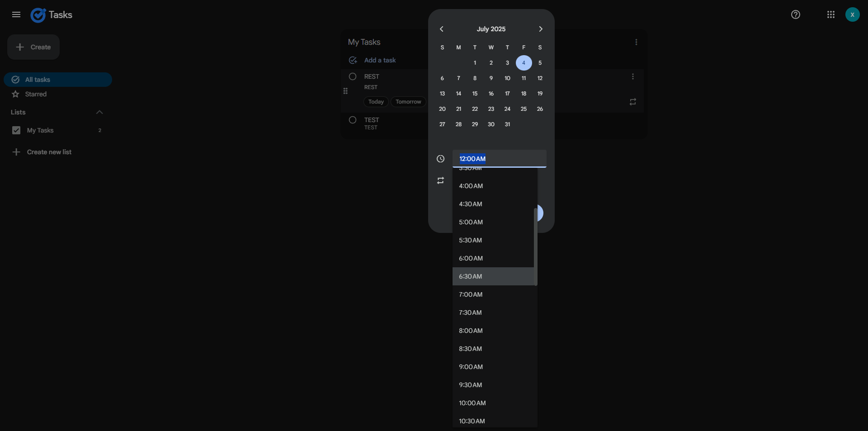Click the clock icon beside time field
The width and height of the screenshot is (868, 431).
pos(441,159)
